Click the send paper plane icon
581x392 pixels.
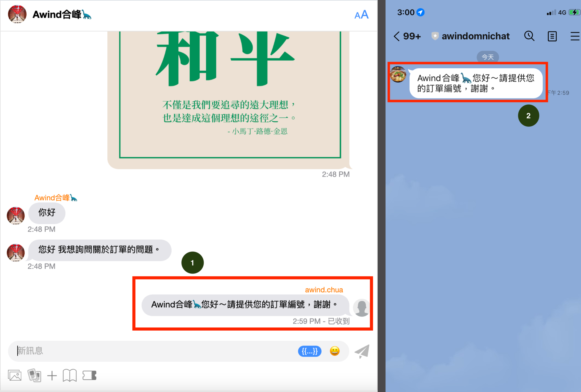(x=362, y=351)
